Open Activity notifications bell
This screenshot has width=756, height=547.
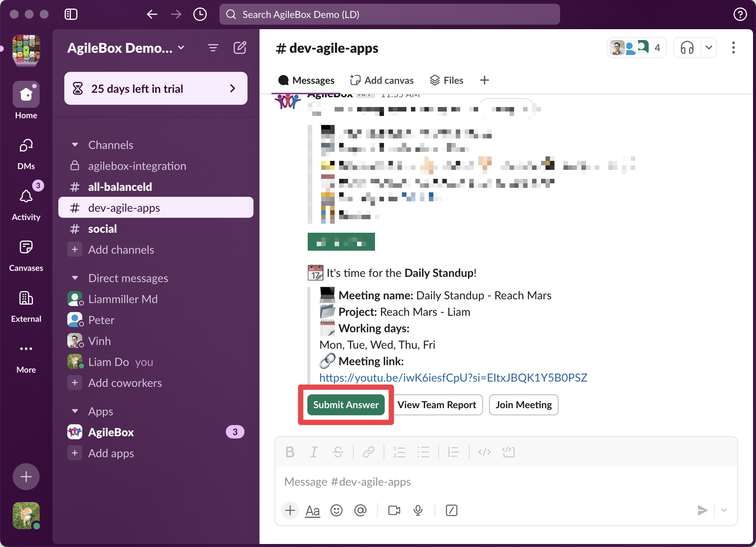(26, 196)
